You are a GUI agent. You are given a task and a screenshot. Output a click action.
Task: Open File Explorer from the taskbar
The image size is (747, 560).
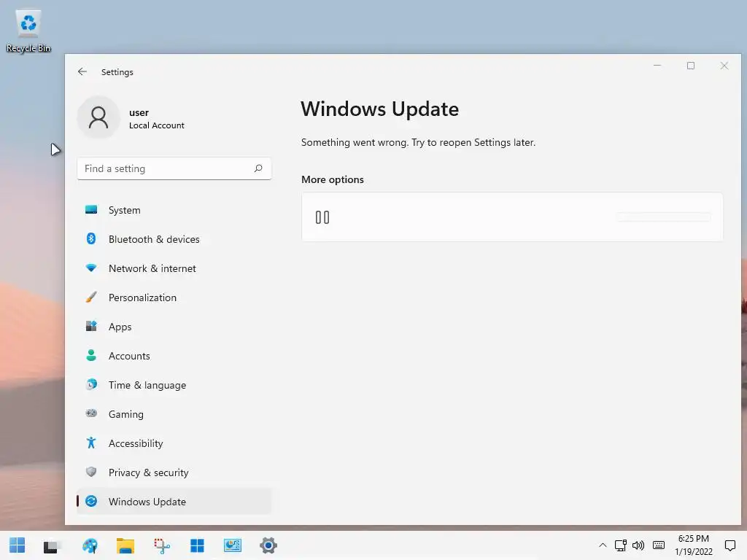click(125, 545)
